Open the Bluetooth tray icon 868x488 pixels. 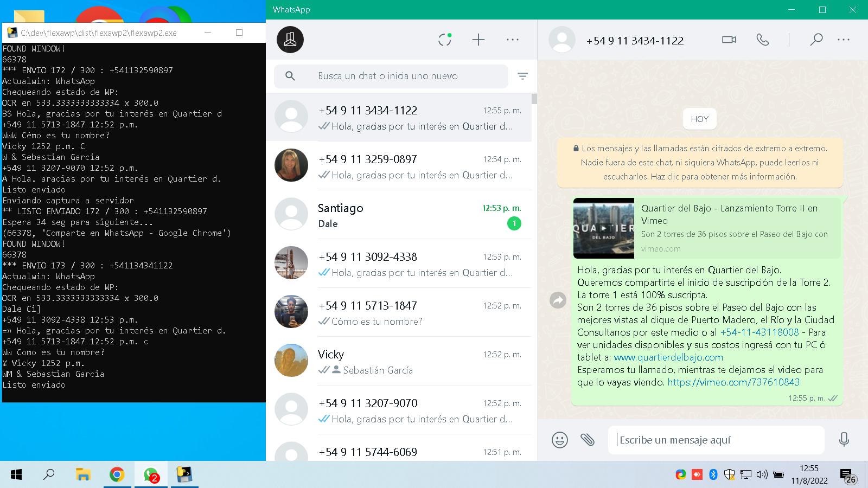click(713, 474)
